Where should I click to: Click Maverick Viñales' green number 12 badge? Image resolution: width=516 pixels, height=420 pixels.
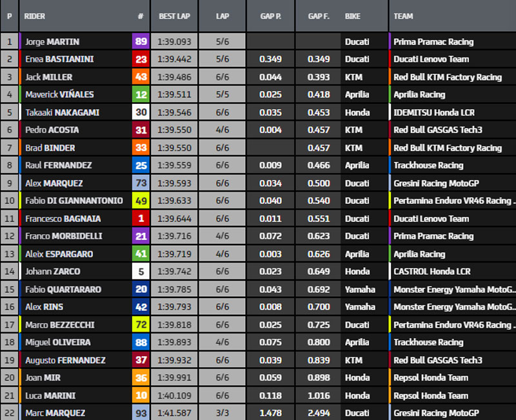click(x=141, y=95)
